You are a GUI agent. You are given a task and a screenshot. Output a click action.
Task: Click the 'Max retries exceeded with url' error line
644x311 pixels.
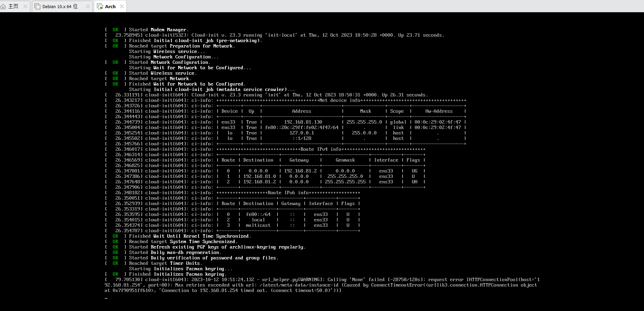(x=321, y=285)
